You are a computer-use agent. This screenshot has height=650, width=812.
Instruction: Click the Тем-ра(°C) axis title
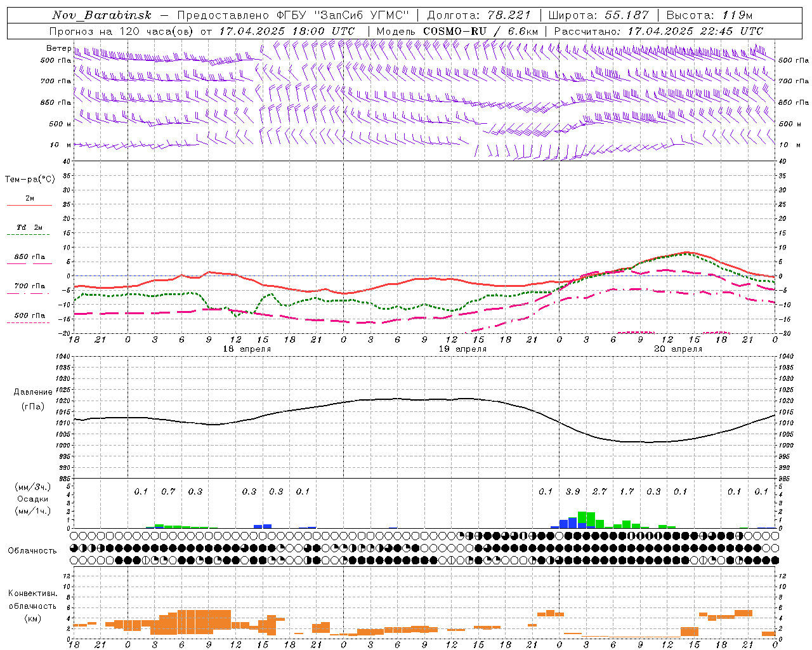point(30,180)
